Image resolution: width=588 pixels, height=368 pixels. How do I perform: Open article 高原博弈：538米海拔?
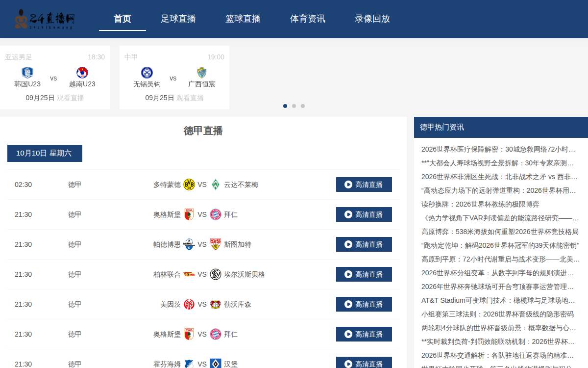coord(500,232)
